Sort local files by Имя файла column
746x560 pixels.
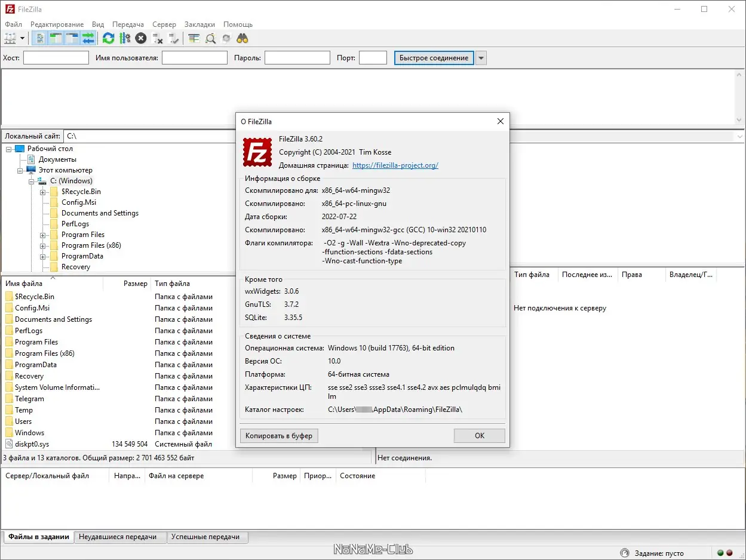(x=53, y=284)
